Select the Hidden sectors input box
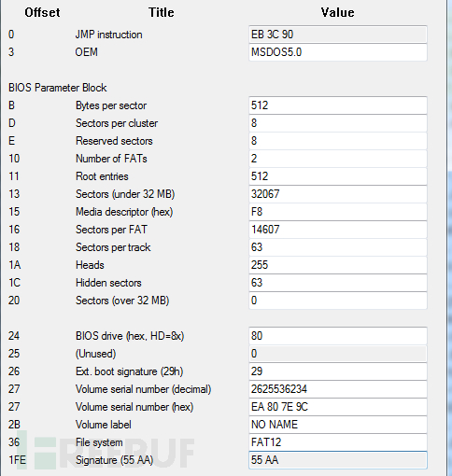Image resolution: width=452 pixels, height=476 pixels. [338, 283]
